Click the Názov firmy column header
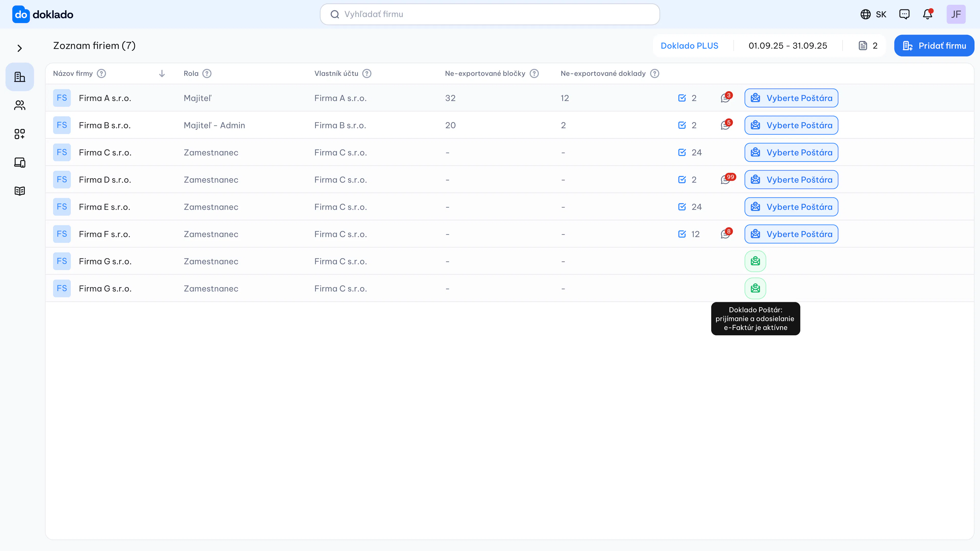The image size is (980, 551). coord(73,73)
